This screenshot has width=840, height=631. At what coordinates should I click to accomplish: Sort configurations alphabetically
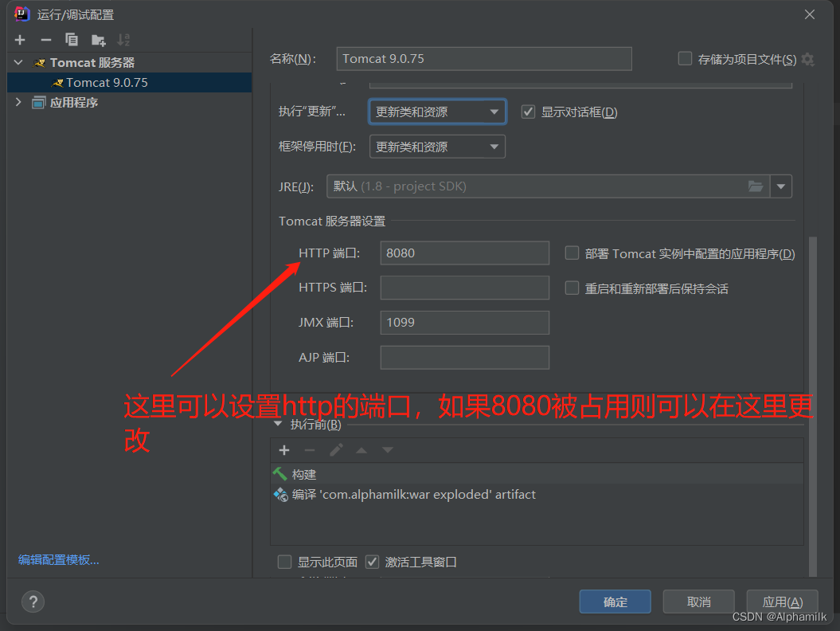tap(123, 40)
